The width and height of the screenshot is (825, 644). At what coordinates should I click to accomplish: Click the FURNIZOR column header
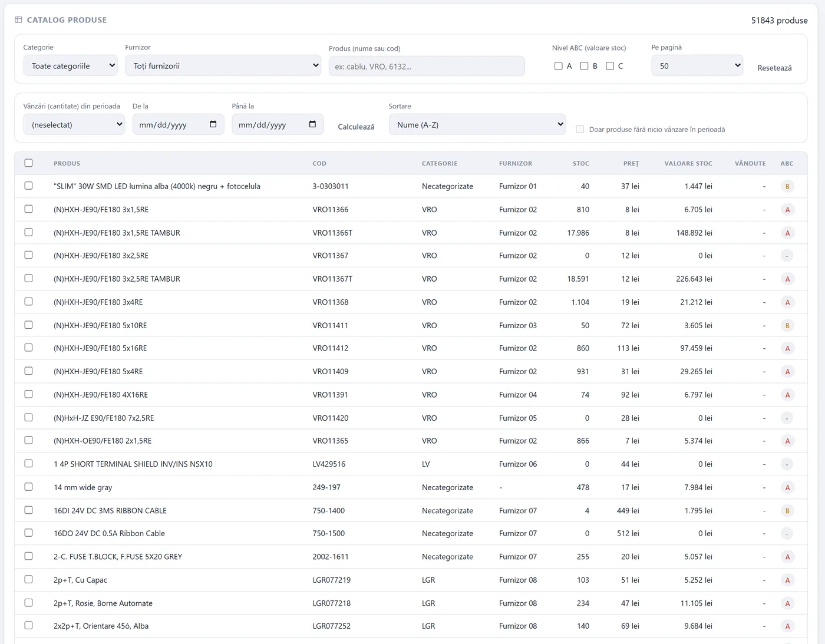516,164
